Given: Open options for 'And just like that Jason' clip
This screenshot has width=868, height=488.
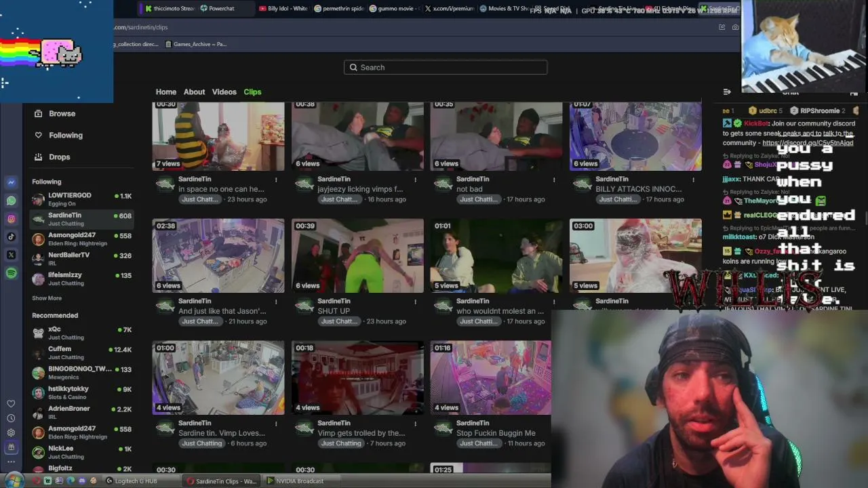Looking at the screenshot, I should coord(276,302).
